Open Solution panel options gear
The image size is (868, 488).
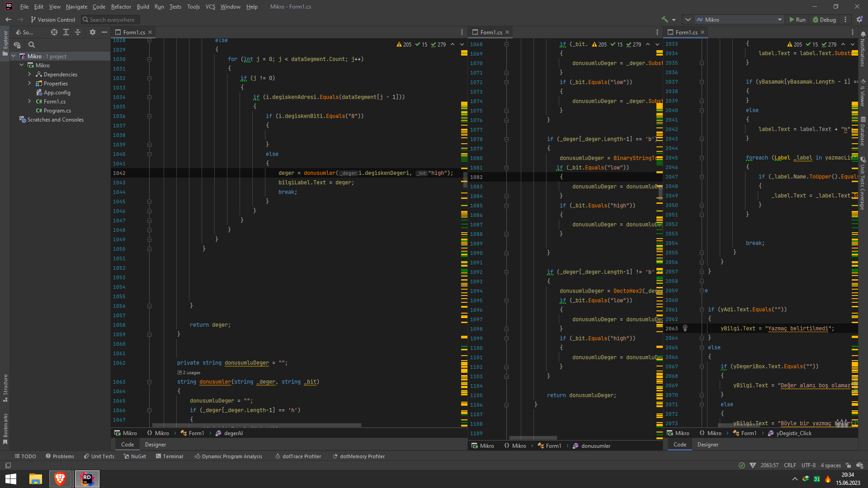coord(93,32)
